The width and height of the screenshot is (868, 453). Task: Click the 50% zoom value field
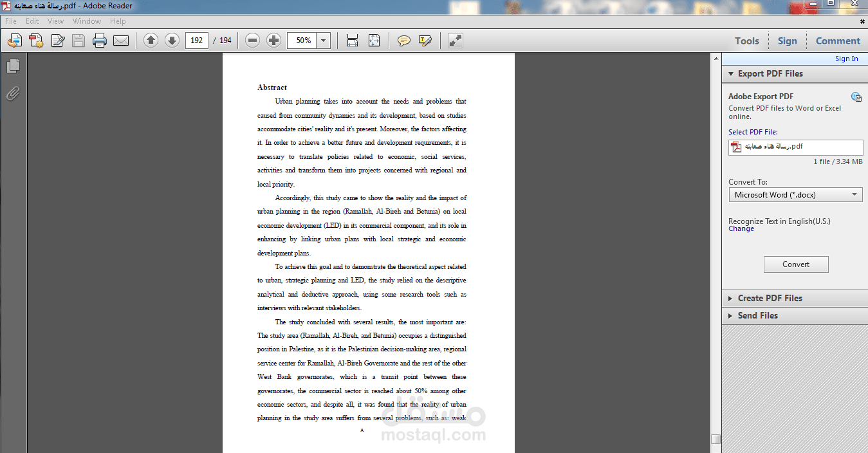pyautogui.click(x=302, y=41)
